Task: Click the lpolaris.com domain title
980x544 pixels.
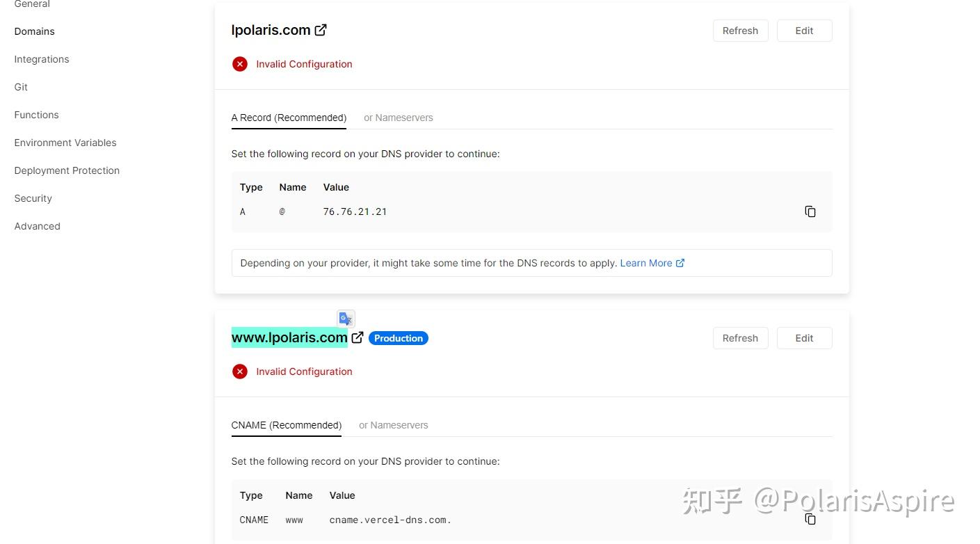Action: pos(271,30)
